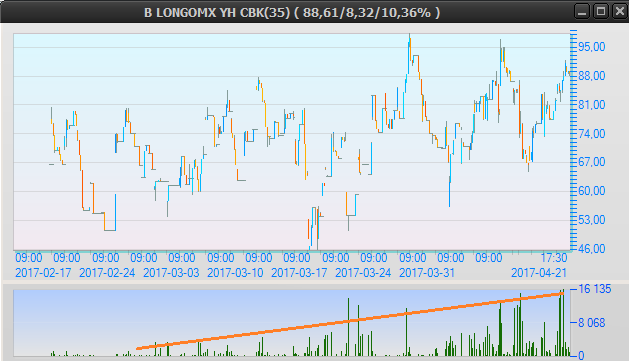This screenshot has width=629, height=361.
Task: Select the 8 068 volume axis label
Action: click(592, 322)
